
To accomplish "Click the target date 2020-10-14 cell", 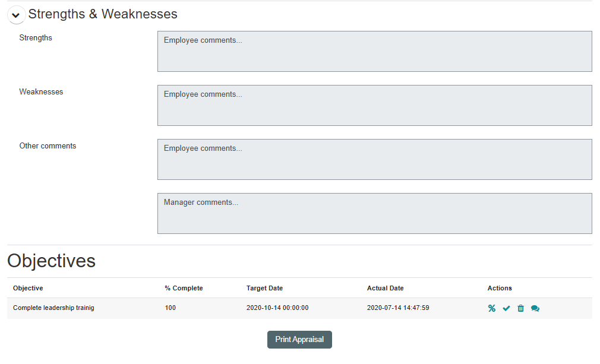I will point(277,308).
